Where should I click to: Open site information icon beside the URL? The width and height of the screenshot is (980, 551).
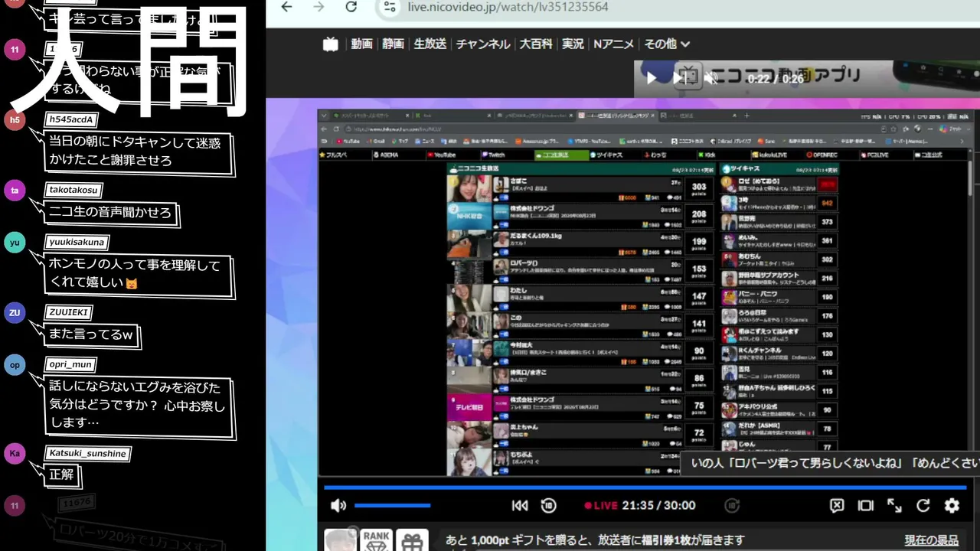click(390, 7)
